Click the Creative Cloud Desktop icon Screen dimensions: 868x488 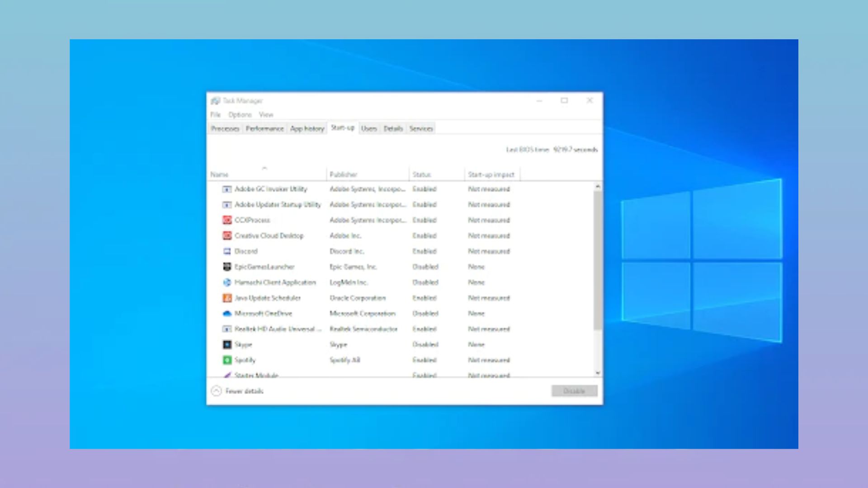[x=227, y=235]
